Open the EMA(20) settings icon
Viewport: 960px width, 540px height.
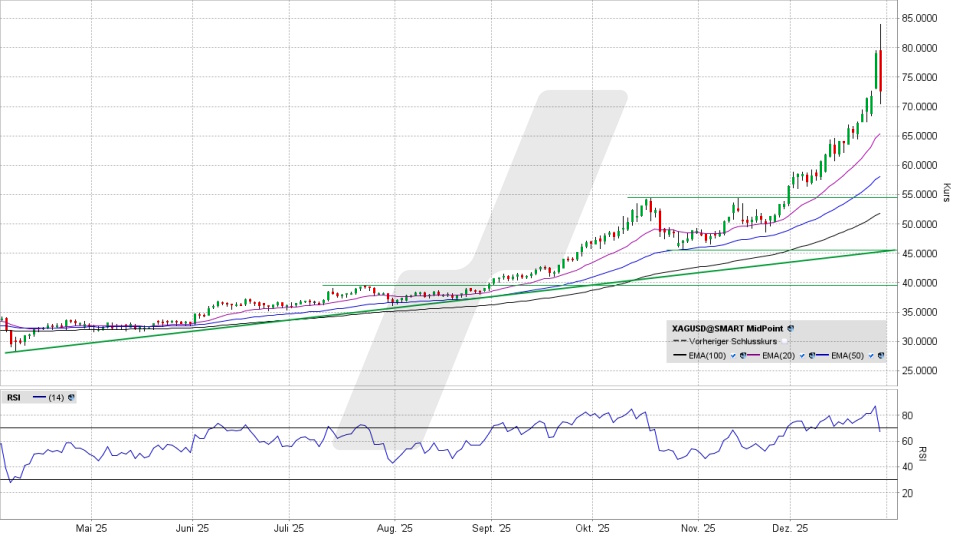[811, 356]
